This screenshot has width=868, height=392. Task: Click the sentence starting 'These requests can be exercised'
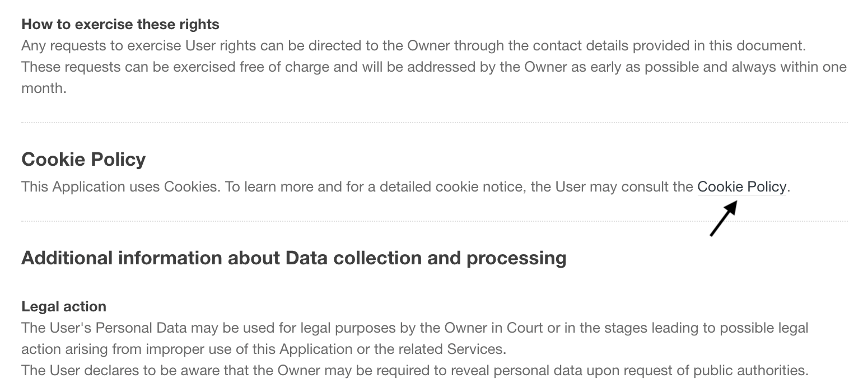433,67
